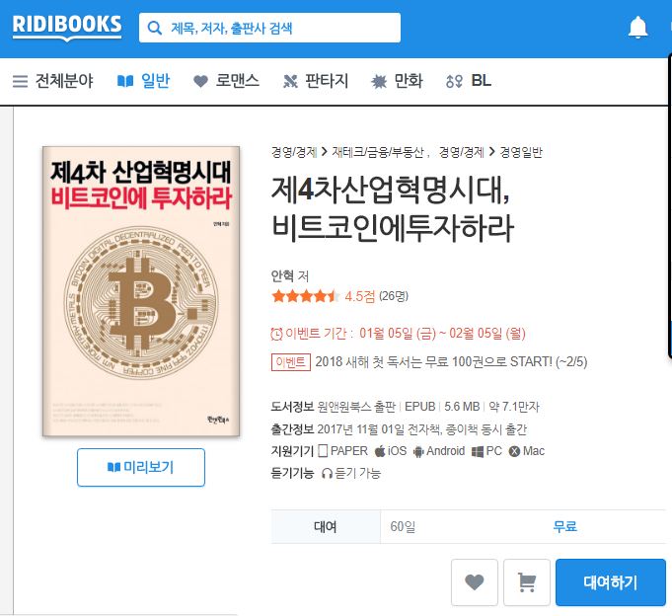672x616 pixels.
Task: Open the 전체분야 hamburger menu
Action: tap(52, 81)
